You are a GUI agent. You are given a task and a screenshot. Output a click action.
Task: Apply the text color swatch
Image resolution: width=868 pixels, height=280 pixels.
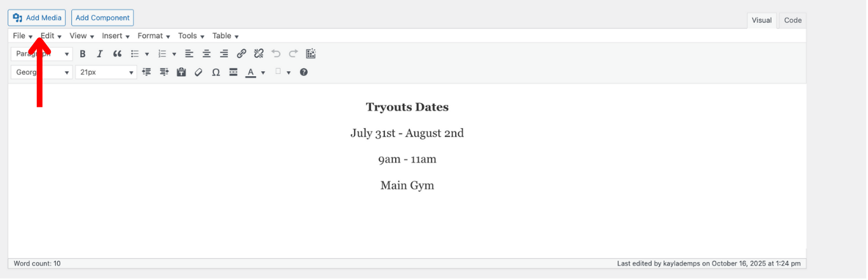tap(251, 72)
